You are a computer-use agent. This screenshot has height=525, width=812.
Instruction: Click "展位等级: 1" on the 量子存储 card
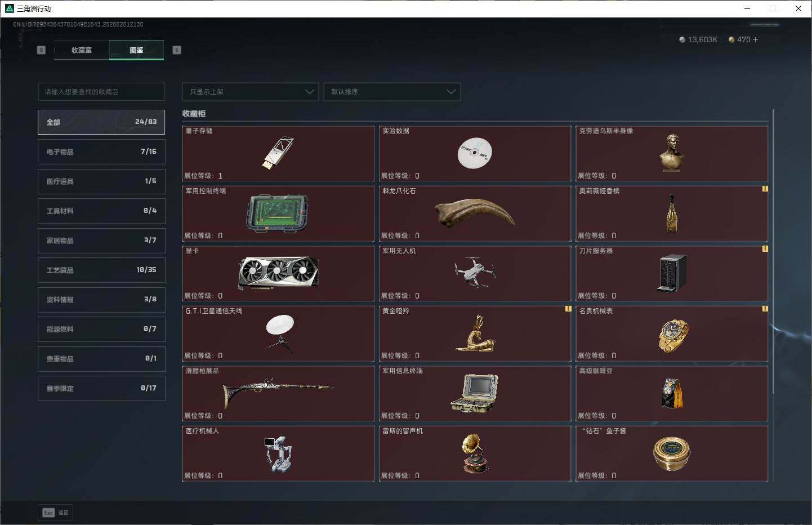click(x=203, y=176)
